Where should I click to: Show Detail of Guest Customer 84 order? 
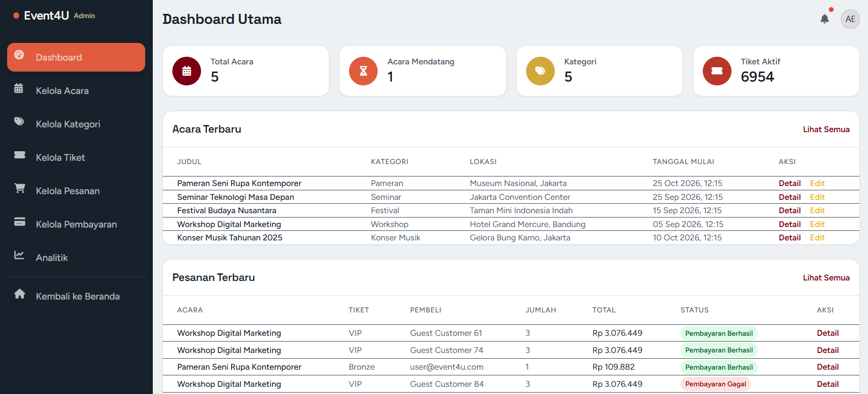[x=828, y=384]
